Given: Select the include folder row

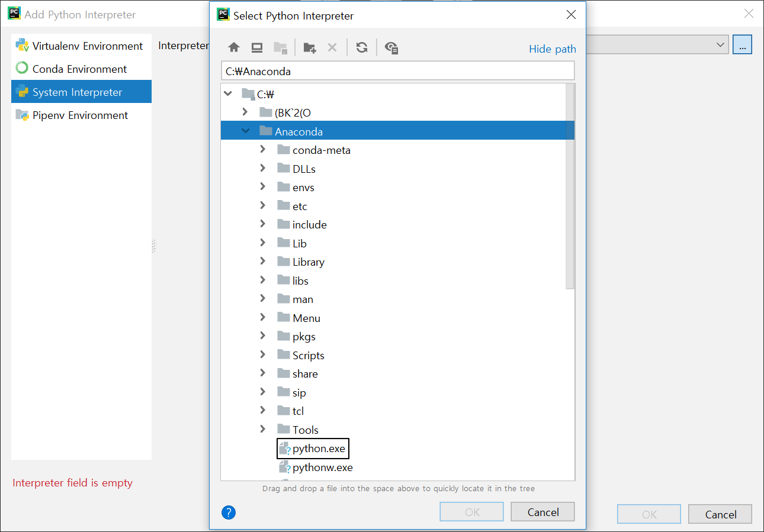Looking at the screenshot, I should point(393,224).
